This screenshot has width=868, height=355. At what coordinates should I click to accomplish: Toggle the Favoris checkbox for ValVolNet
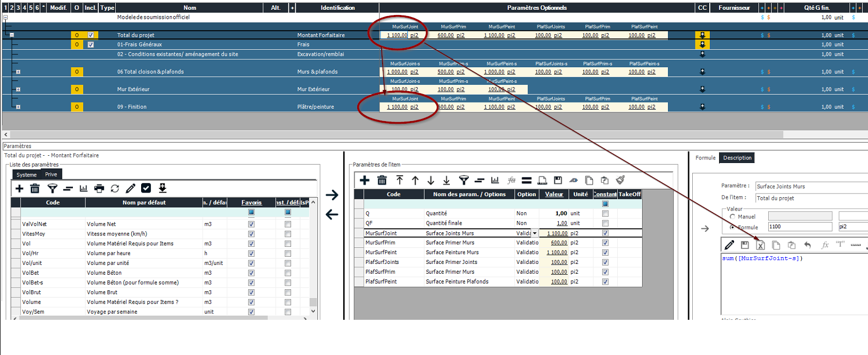[251, 224]
